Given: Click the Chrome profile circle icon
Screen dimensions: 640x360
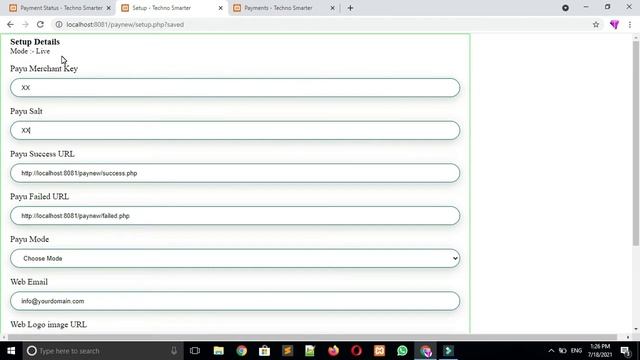Looking at the screenshot, I should click(565, 8).
